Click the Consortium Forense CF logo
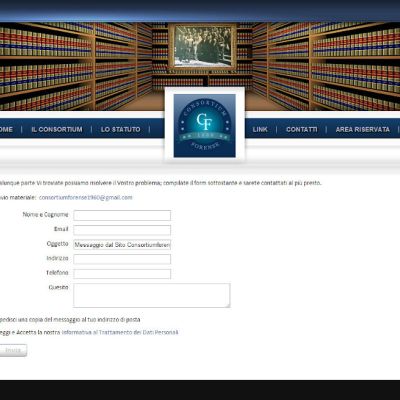The width and height of the screenshot is (400, 400). coord(205,126)
